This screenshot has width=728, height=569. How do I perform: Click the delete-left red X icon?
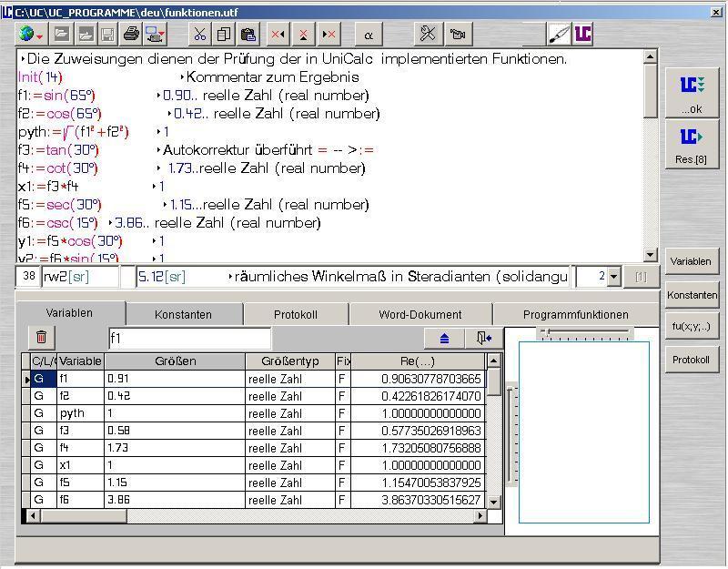278,34
